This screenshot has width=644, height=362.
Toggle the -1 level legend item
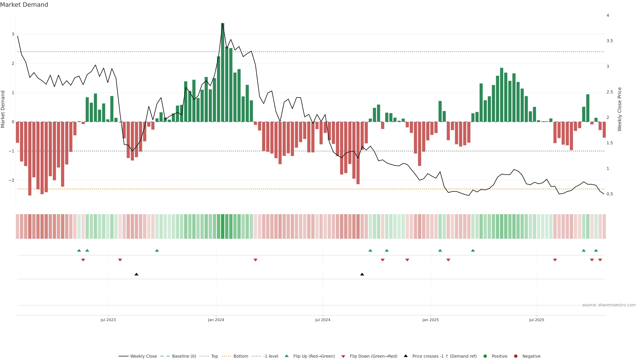point(271,356)
